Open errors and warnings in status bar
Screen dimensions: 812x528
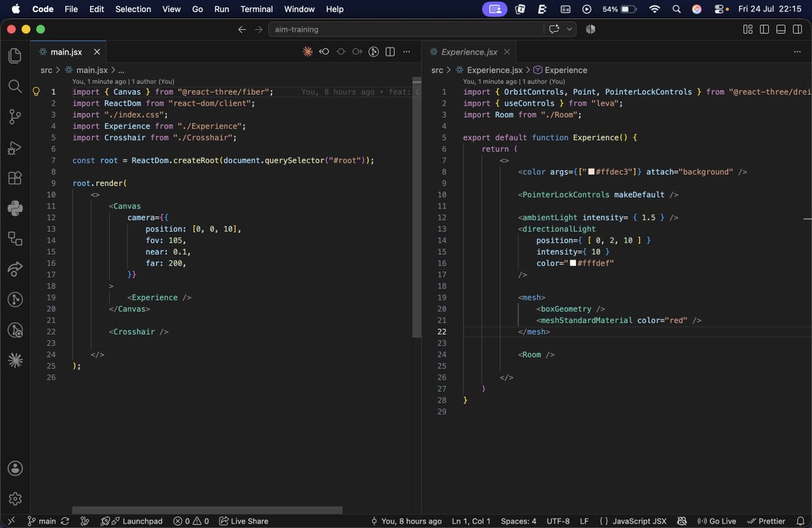(191, 521)
